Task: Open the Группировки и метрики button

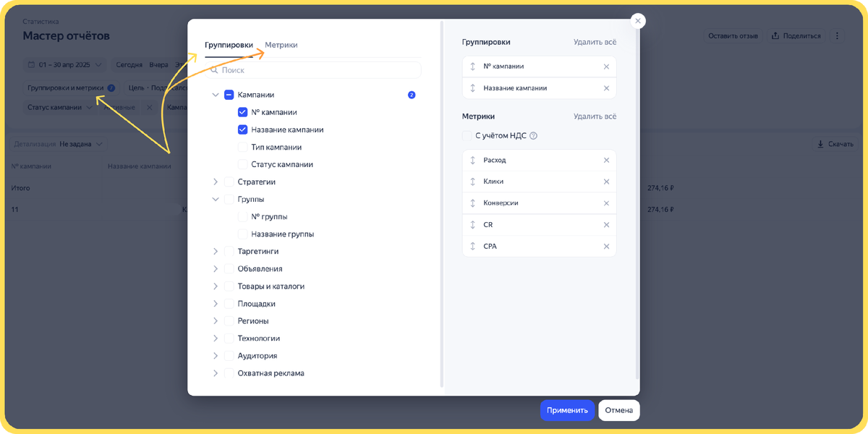Action: tap(71, 88)
